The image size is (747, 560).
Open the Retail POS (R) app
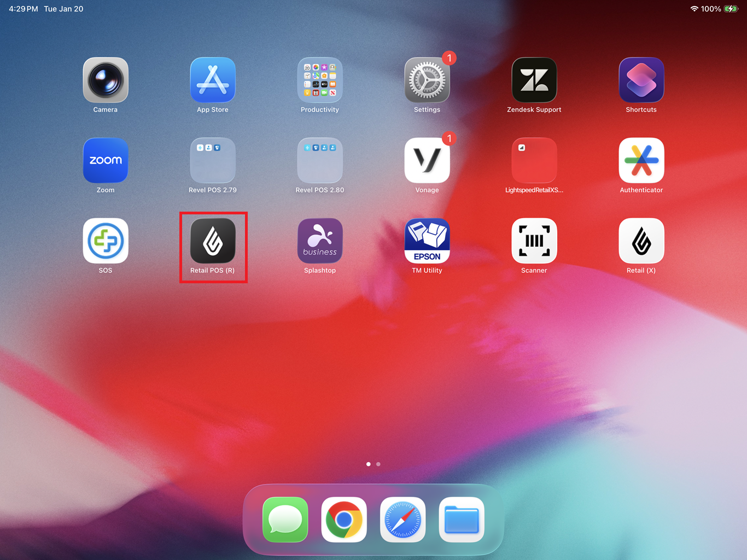tap(213, 241)
